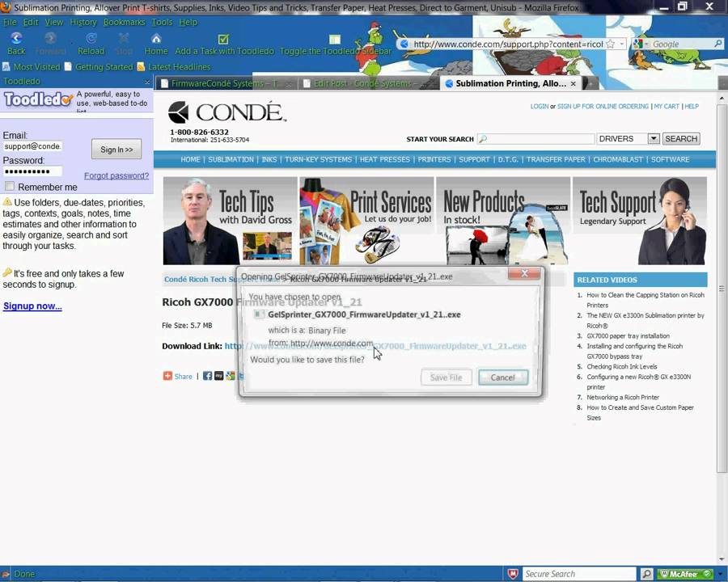
Task: Open the Bookmarks menu
Action: click(124, 23)
